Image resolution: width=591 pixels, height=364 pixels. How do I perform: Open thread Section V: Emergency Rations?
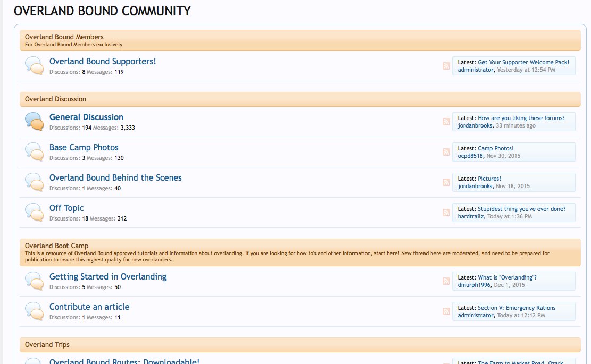click(x=517, y=308)
